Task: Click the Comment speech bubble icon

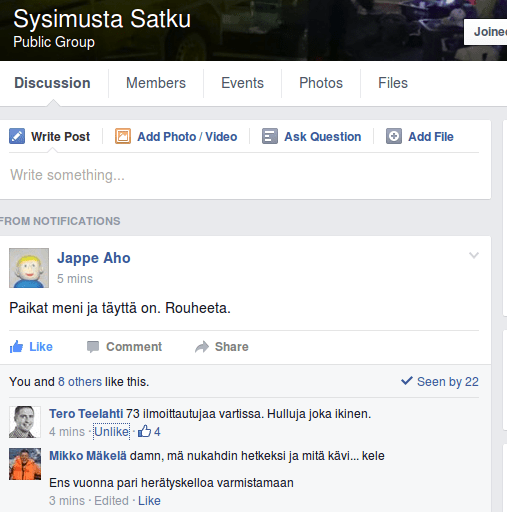Action: pyautogui.click(x=93, y=347)
